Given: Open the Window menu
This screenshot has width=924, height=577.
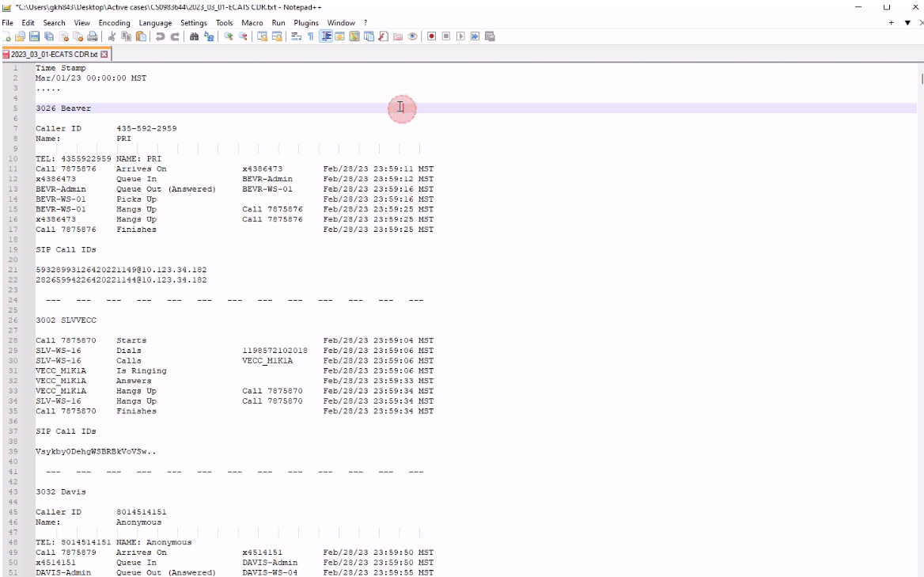Looking at the screenshot, I should click(x=341, y=23).
